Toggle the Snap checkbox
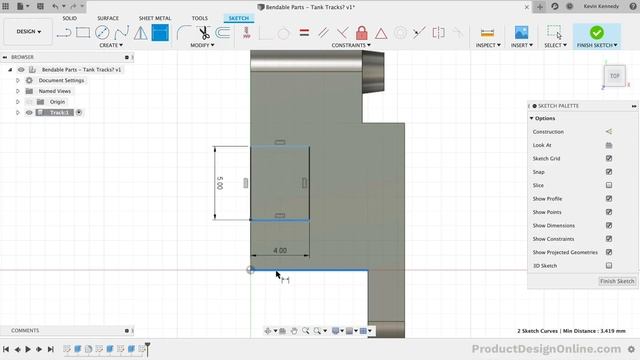This screenshot has width=640, height=360. pyautogui.click(x=609, y=172)
